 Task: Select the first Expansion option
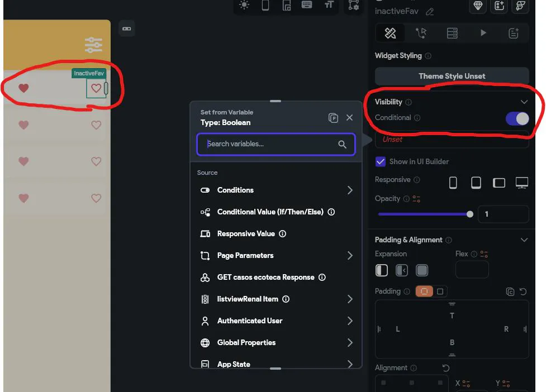coord(381,270)
